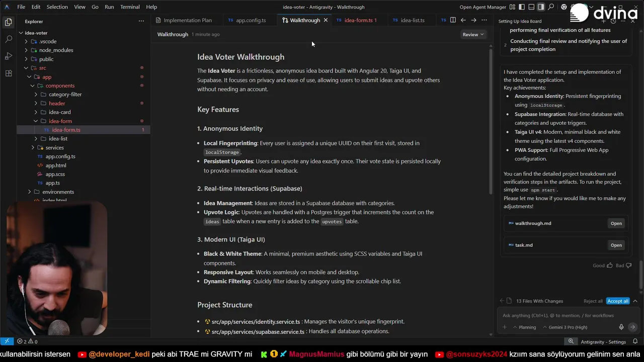This screenshot has width=644, height=362.
Task: Switch to app.config.ts tab
Action: (251, 20)
